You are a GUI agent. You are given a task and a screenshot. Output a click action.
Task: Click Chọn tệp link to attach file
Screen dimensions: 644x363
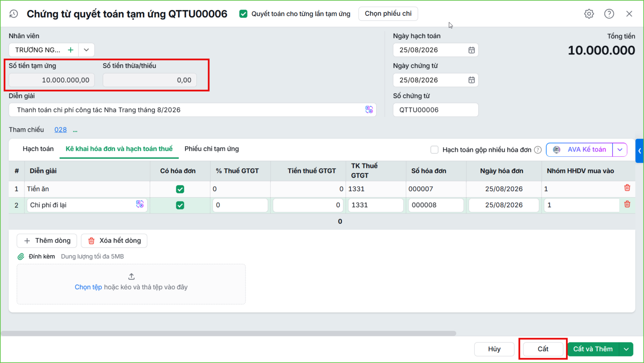click(x=88, y=287)
